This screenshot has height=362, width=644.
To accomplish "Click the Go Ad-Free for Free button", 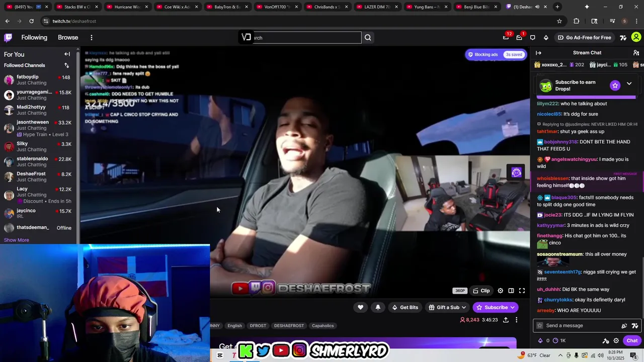I will [584, 37].
